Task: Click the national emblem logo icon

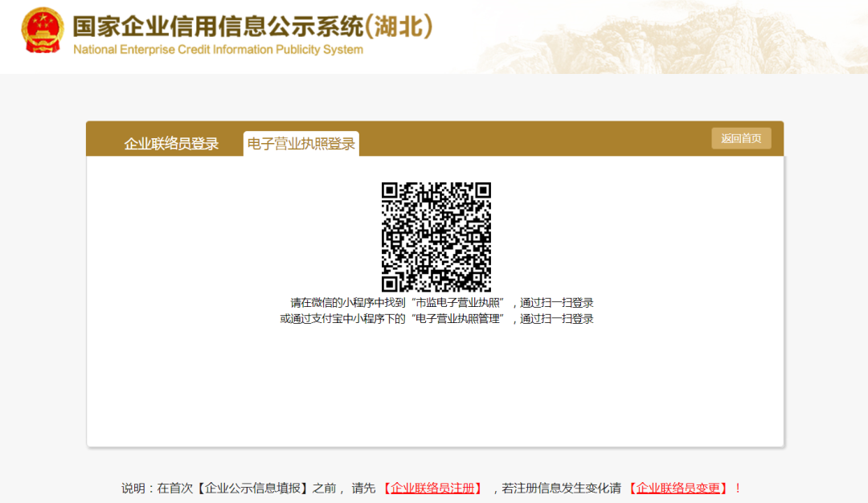Action: 43,31
